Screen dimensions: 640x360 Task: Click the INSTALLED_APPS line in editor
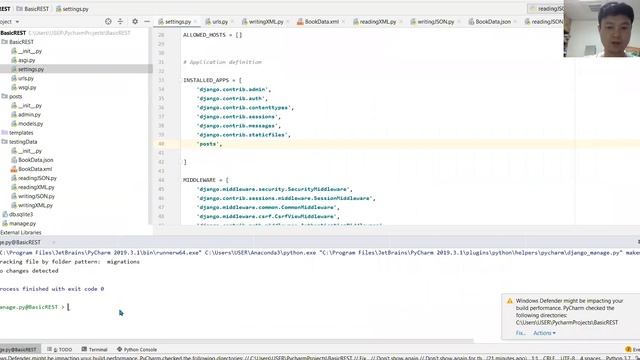(212, 80)
